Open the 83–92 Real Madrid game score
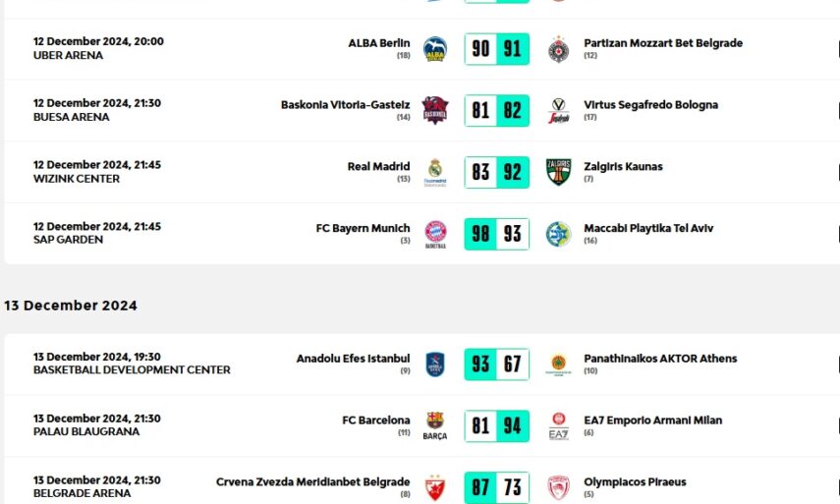This screenshot has height=504, width=840. point(496,172)
